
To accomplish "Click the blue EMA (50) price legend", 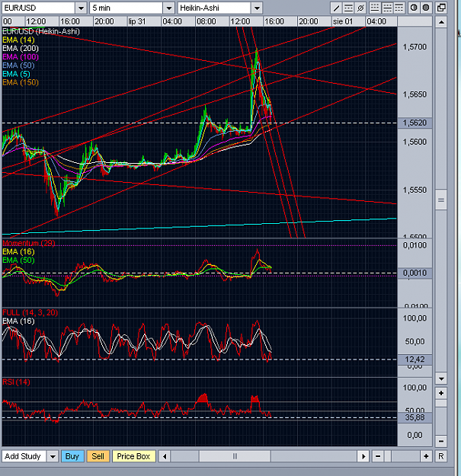I will [18, 65].
